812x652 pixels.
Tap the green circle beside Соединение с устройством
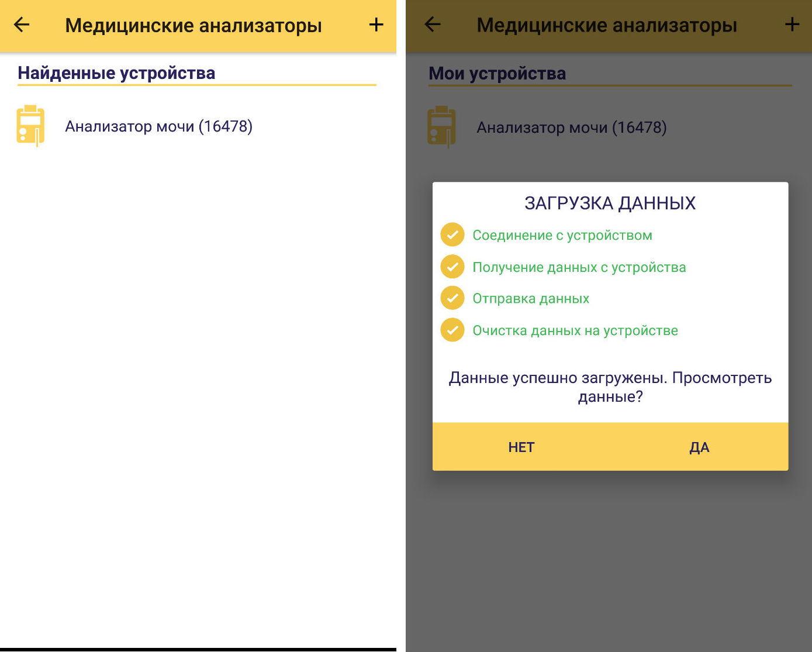[x=452, y=235]
